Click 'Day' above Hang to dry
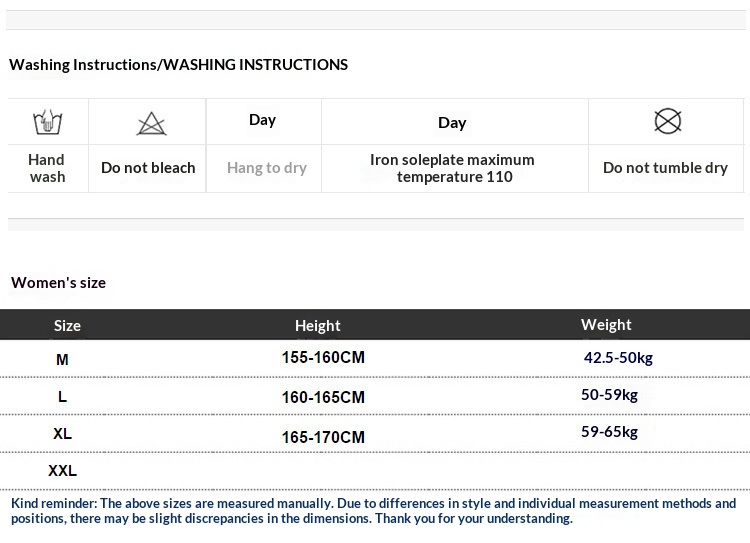 pyautogui.click(x=262, y=120)
